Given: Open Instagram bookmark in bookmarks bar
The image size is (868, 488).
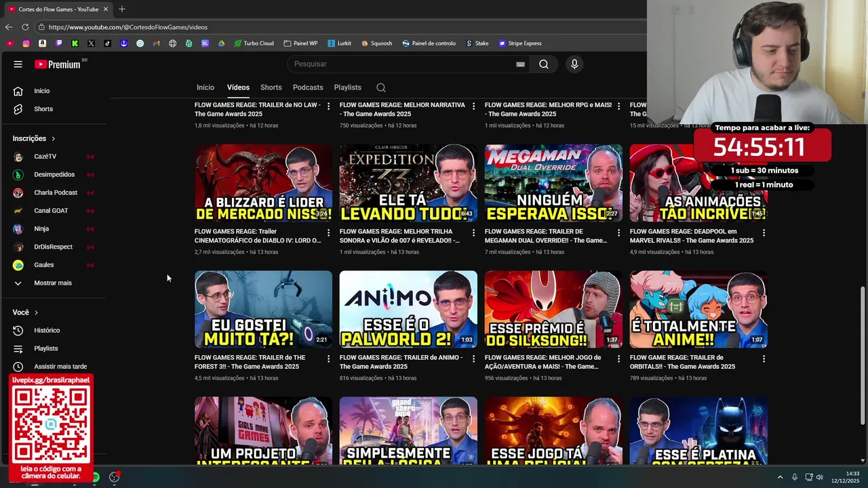Looking at the screenshot, I should point(26,43).
